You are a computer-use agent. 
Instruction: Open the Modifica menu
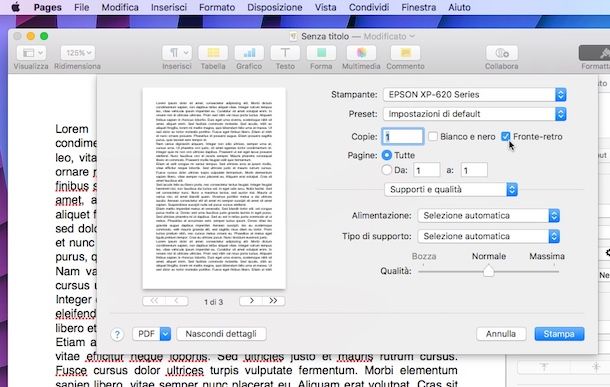coord(120,7)
